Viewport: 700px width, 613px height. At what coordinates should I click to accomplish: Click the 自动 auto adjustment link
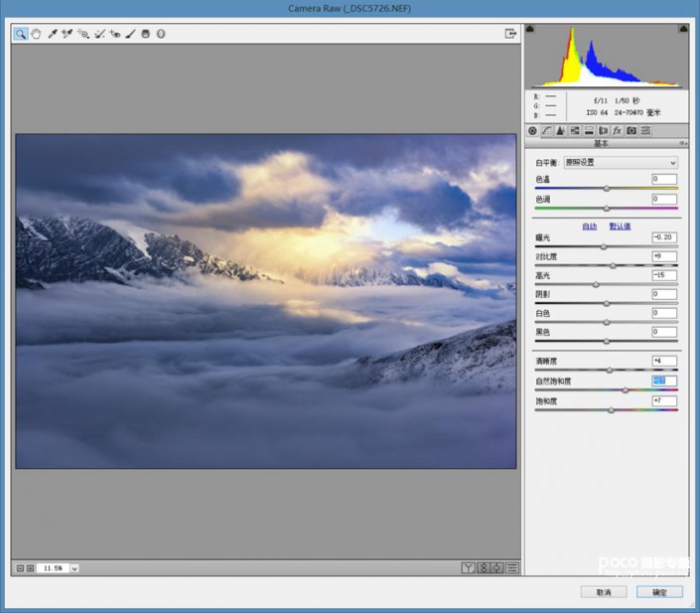[590, 226]
